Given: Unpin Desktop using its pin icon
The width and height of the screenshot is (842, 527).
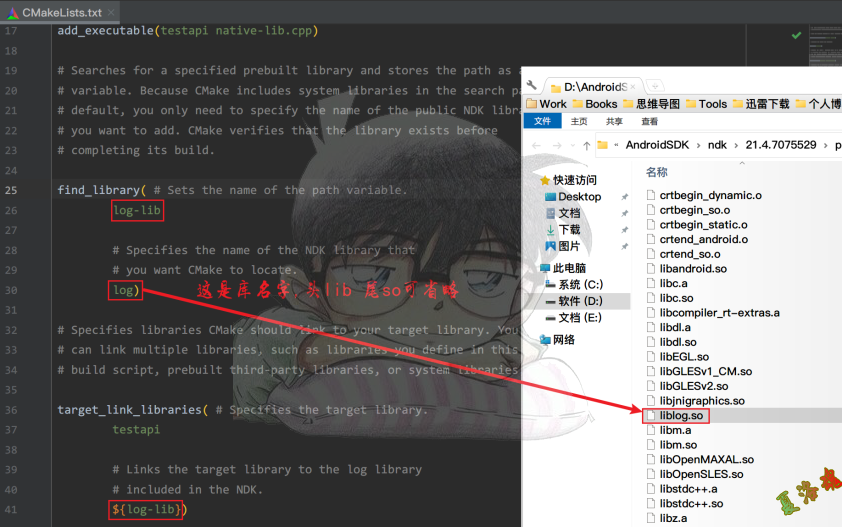Looking at the screenshot, I should pyautogui.click(x=625, y=197).
